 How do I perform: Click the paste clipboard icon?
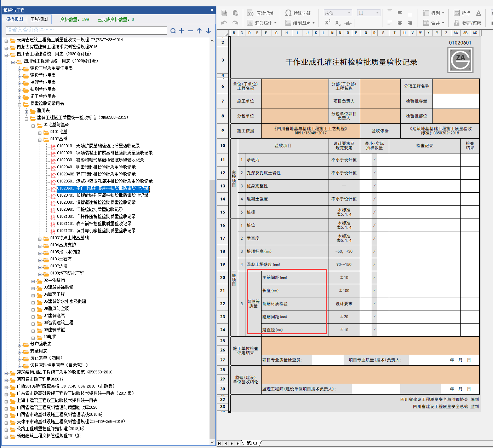coord(235,13)
